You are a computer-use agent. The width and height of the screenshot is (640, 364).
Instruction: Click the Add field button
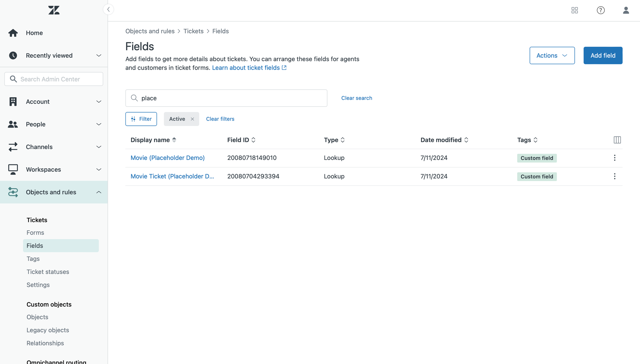coord(603,56)
